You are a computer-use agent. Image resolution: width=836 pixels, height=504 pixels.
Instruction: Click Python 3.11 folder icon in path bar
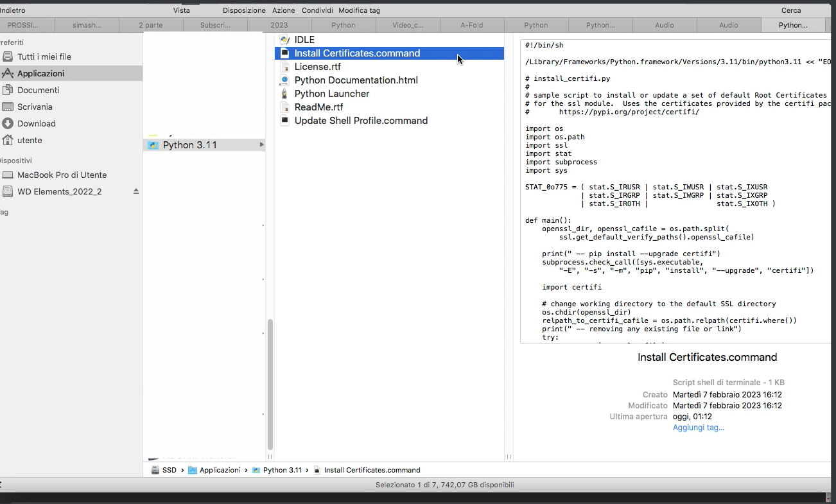[x=256, y=470]
